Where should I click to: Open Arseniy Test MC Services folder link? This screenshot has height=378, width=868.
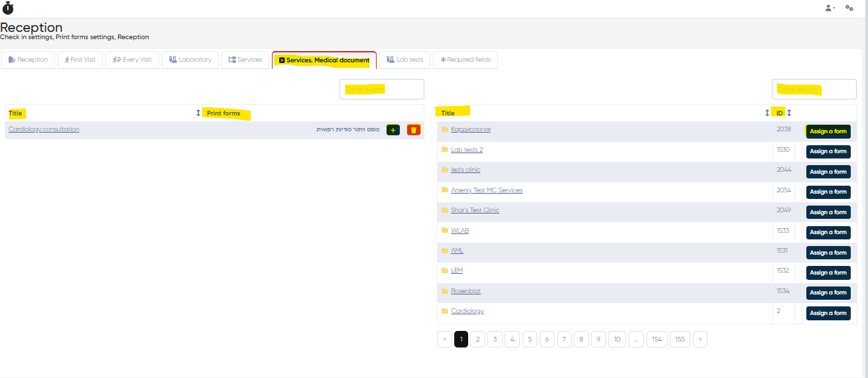(487, 190)
